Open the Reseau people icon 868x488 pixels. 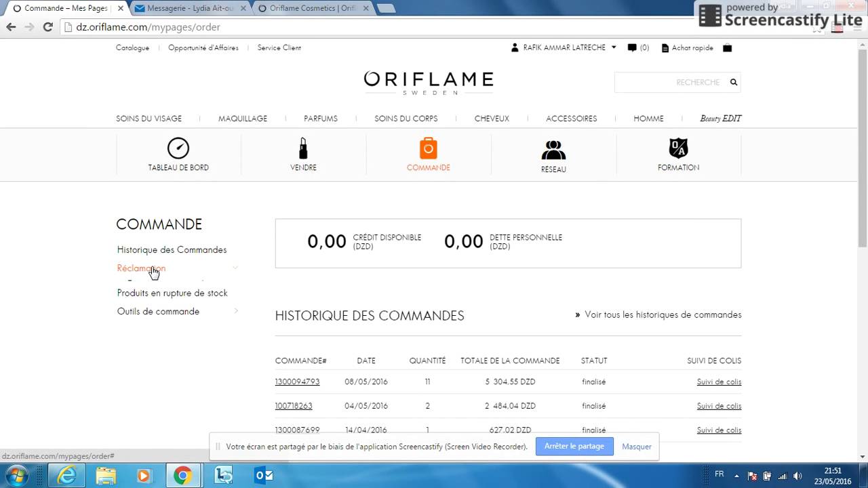553,150
